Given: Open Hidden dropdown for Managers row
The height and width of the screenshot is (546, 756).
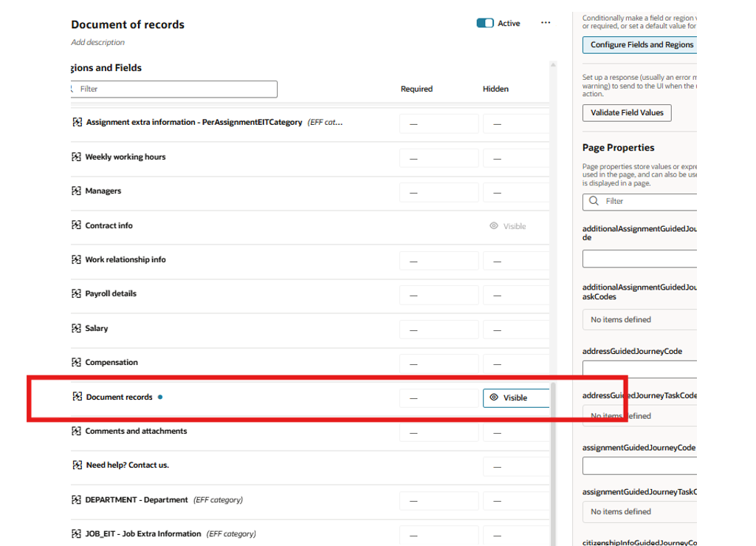Looking at the screenshot, I should coord(516,192).
